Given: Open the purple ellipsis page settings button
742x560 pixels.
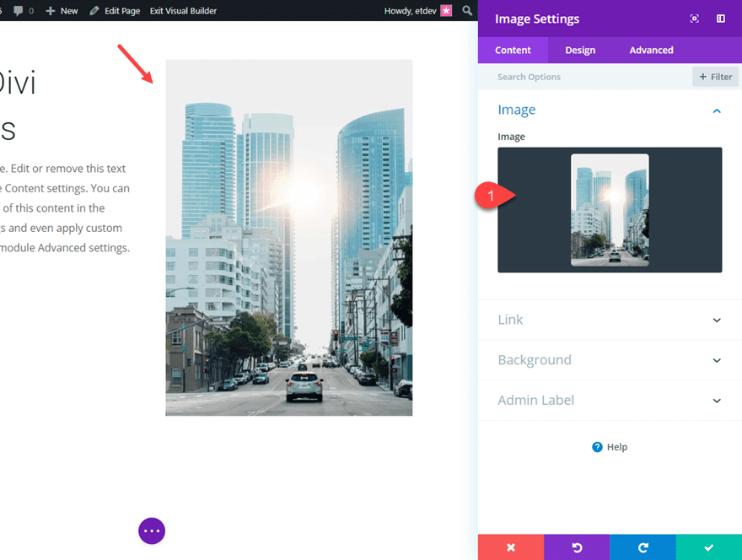Looking at the screenshot, I should tap(152, 530).
